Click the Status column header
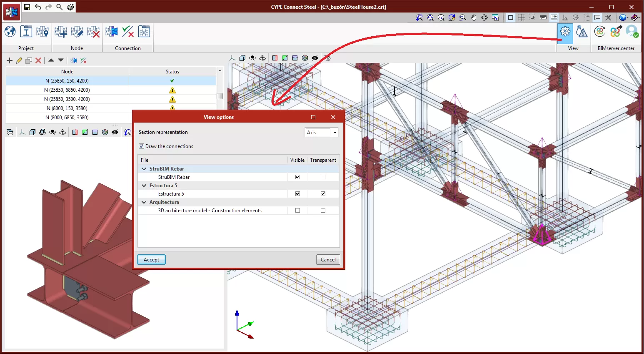 click(172, 72)
